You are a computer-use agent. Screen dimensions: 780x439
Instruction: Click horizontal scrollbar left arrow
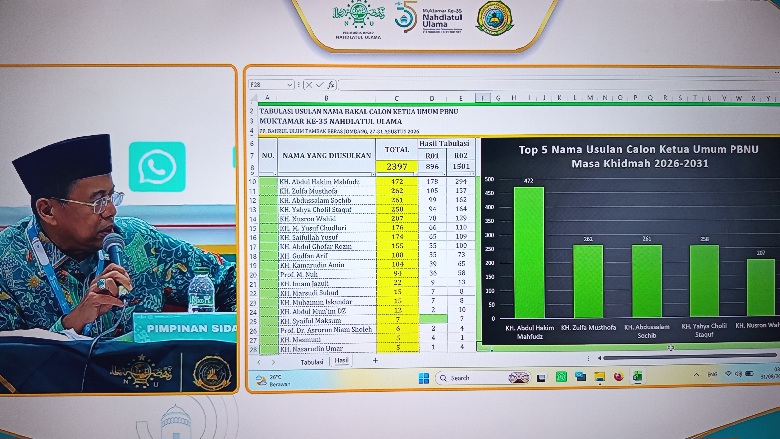click(599, 357)
